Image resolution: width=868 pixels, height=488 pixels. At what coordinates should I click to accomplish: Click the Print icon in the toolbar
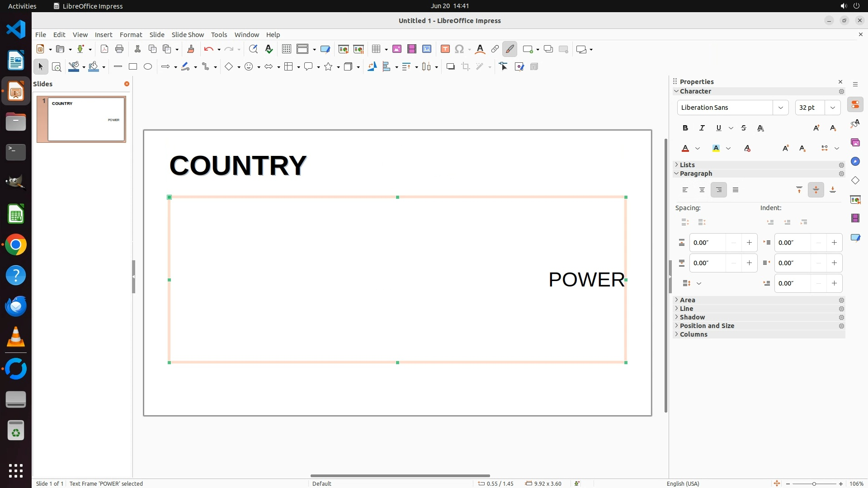click(119, 49)
